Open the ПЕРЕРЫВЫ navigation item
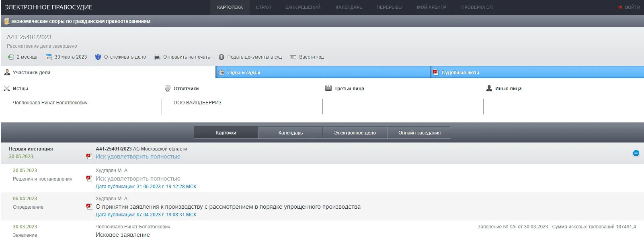Image resolution: width=644 pixels, height=240 pixels. (389, 7)
